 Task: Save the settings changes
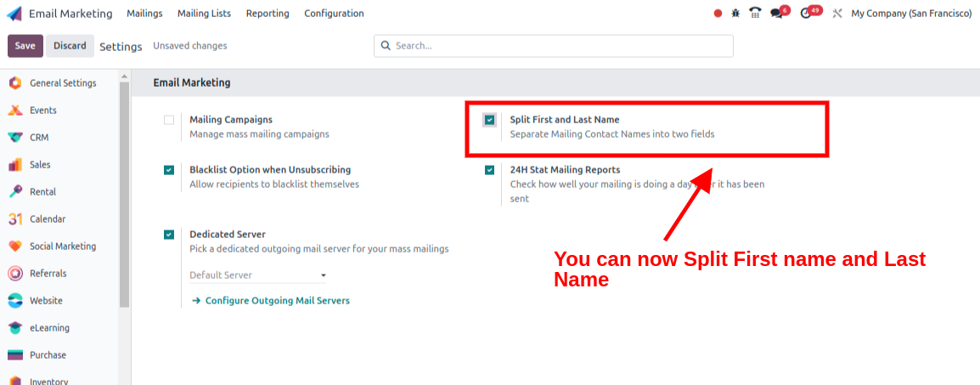(25, 46)
